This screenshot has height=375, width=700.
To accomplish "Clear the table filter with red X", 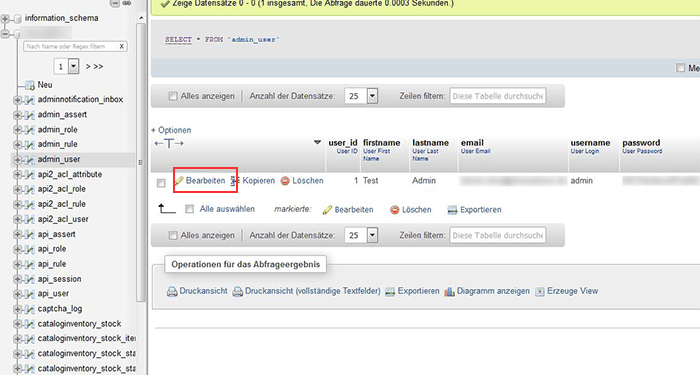I will pos(121,46).
